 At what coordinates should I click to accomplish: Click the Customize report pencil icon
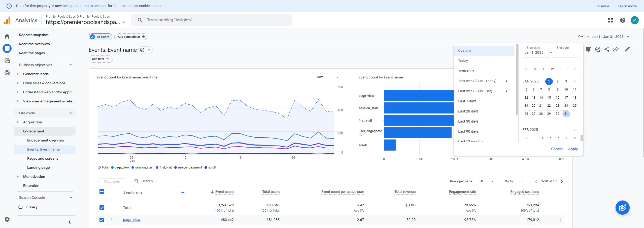627,49
